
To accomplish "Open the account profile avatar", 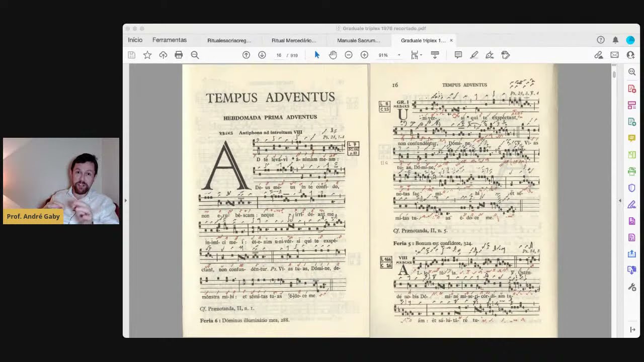I will (630, 40).
